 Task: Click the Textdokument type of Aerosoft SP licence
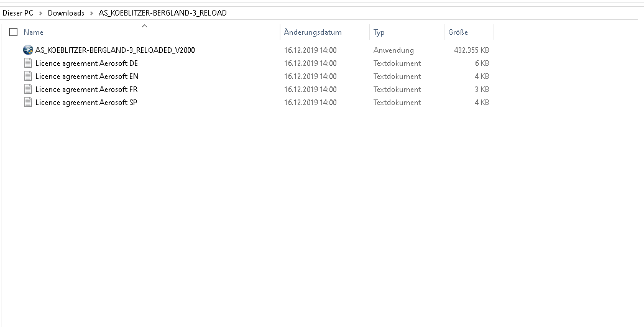tap(397, 103)
